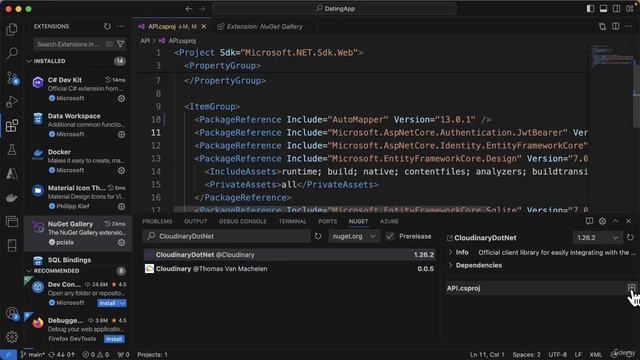Open the customize layout control
Screen dimensions: 640x360
[x=629, y=9]
